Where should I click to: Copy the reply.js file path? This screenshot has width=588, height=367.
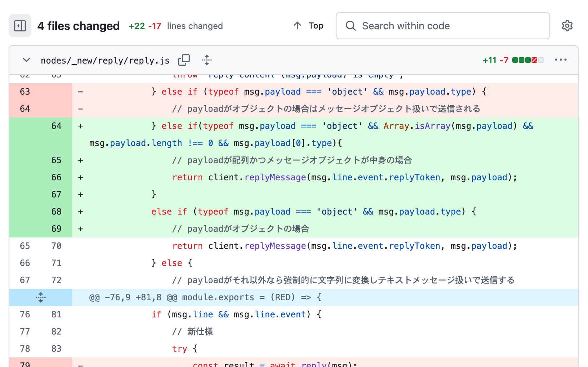coord(184,60)
